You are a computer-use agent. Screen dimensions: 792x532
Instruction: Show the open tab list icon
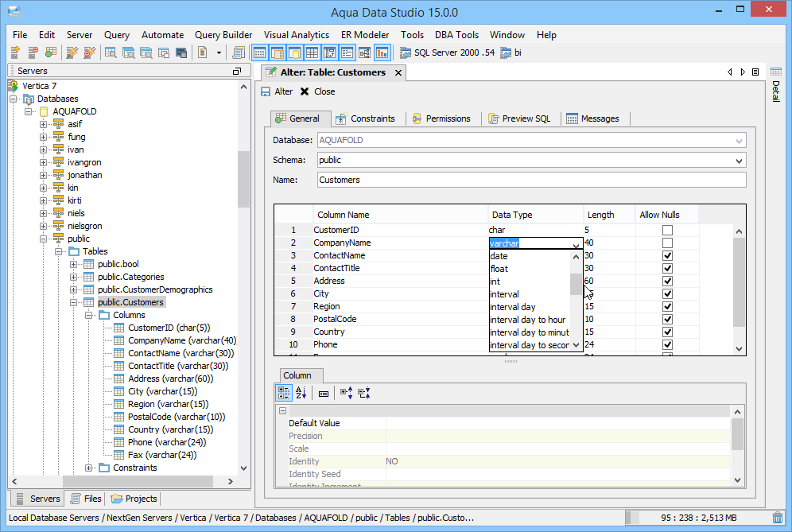pyautogui.click(x=755, y=72)
